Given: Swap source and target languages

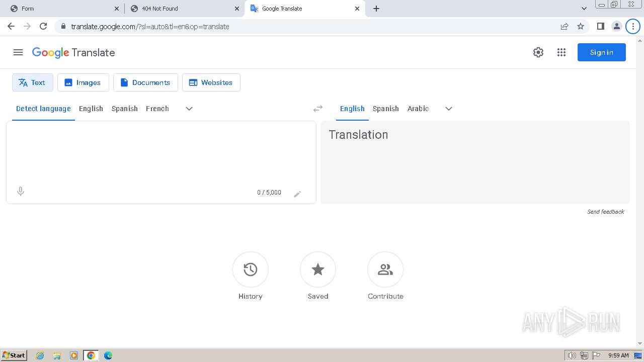Looking at the screenshot, I should pyautogui.click(x=318, y=109).
